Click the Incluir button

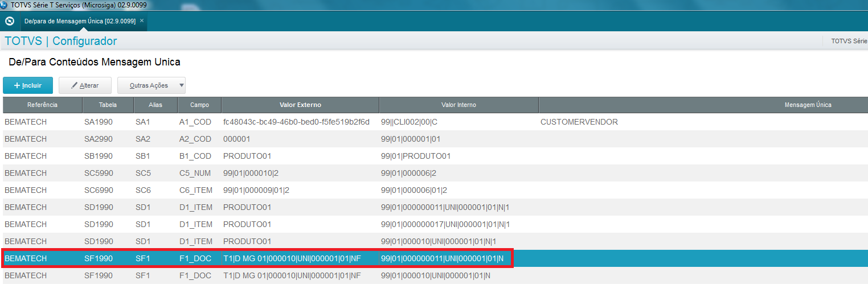pyautogui.click(x=28, y=85)
